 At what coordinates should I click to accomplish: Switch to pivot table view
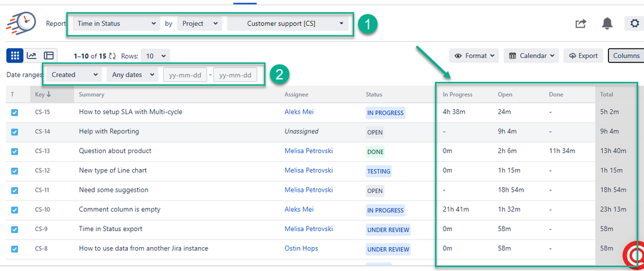tap(48, 55)
